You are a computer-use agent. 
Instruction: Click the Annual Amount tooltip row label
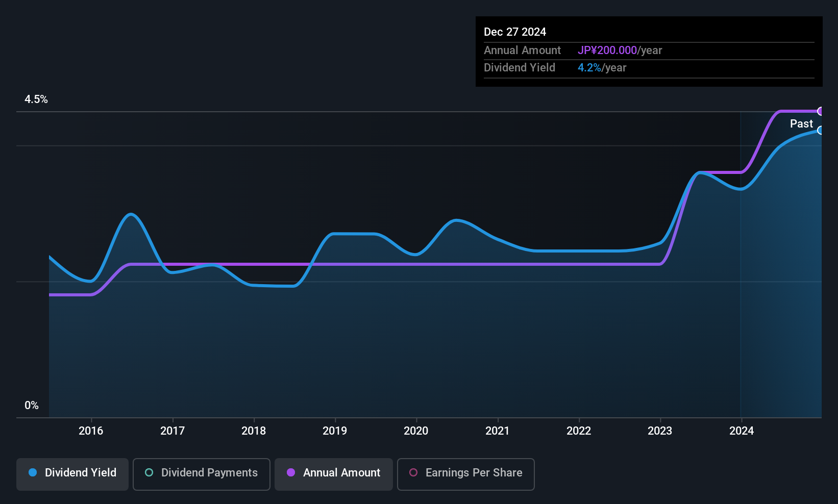pos(522,50)
